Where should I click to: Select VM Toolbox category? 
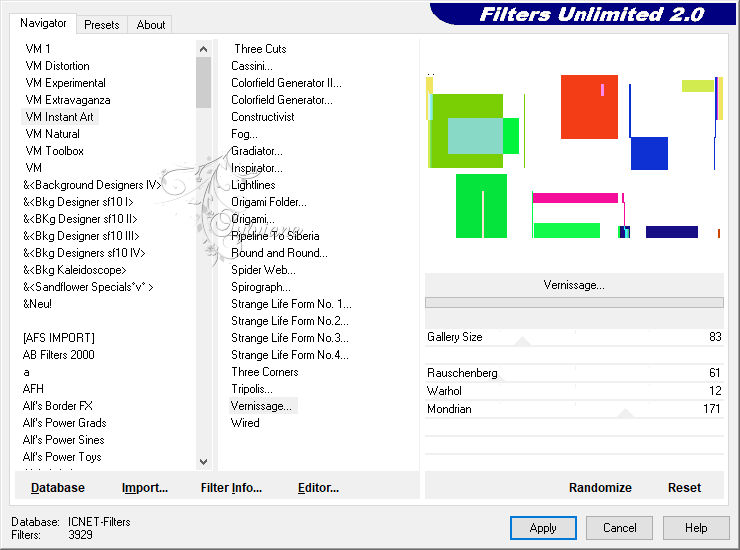(x=54, y=151)
